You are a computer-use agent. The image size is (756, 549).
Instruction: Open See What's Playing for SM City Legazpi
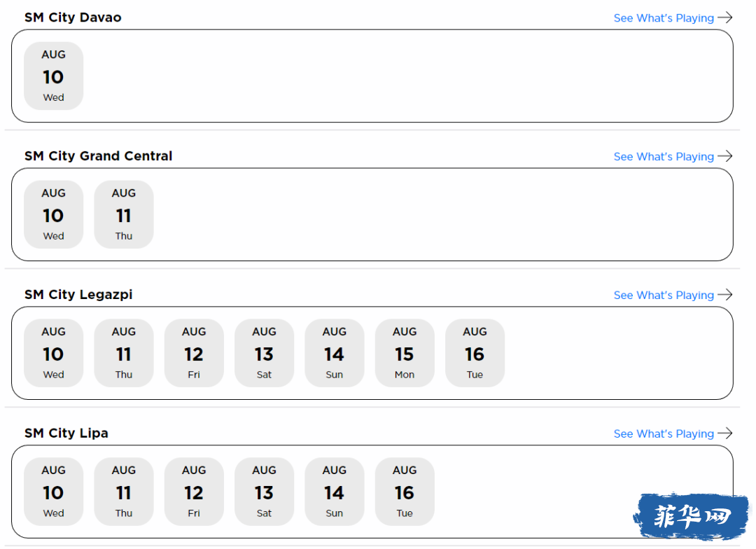(664, 296)
